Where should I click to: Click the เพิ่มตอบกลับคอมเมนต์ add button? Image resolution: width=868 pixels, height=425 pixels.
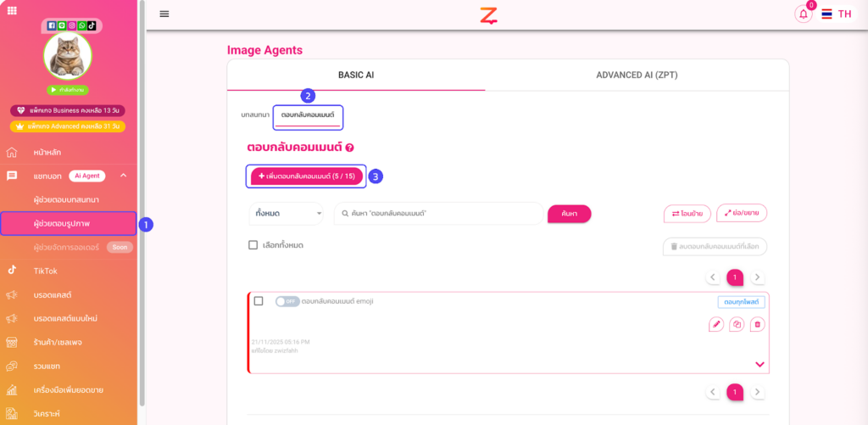click(307, 176)
